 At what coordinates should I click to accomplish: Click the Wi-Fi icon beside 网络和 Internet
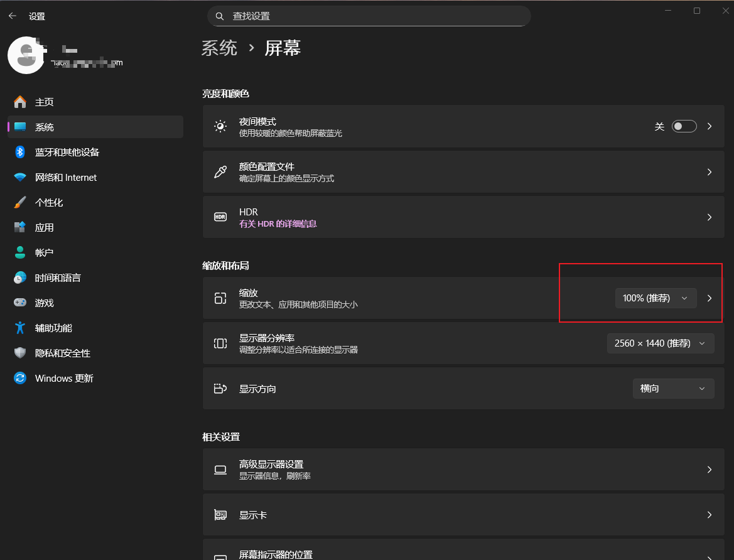click(x=20, y=177)
